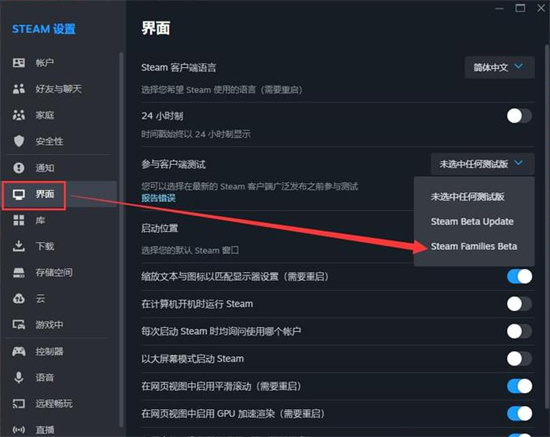550x437 pixels.
Task: Collapse the 未选中任何测试版 beta dropdown
Action: click(x=482, y=164)
